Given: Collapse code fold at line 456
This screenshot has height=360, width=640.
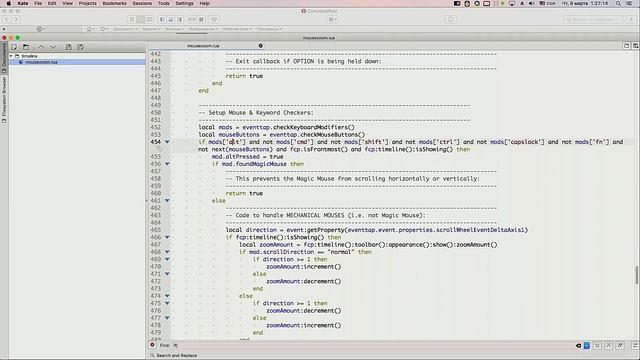Looking at the screenshot, I should pyautogui.click(x=167, y=164).
